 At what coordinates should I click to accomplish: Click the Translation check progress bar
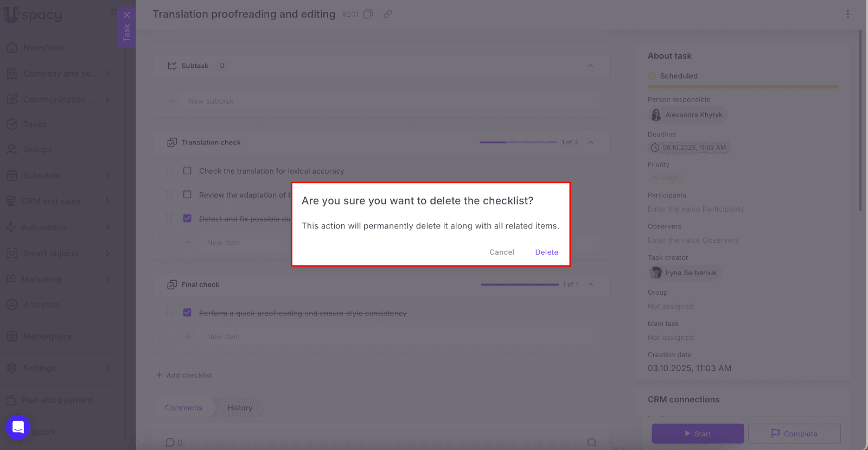[518, 143]
